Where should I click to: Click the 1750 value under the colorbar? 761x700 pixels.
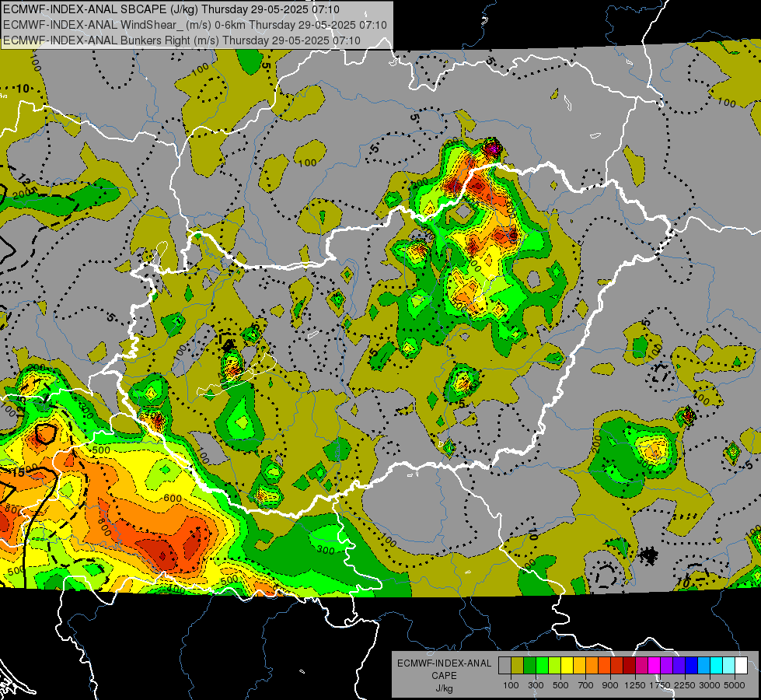[x=660, y=685]
